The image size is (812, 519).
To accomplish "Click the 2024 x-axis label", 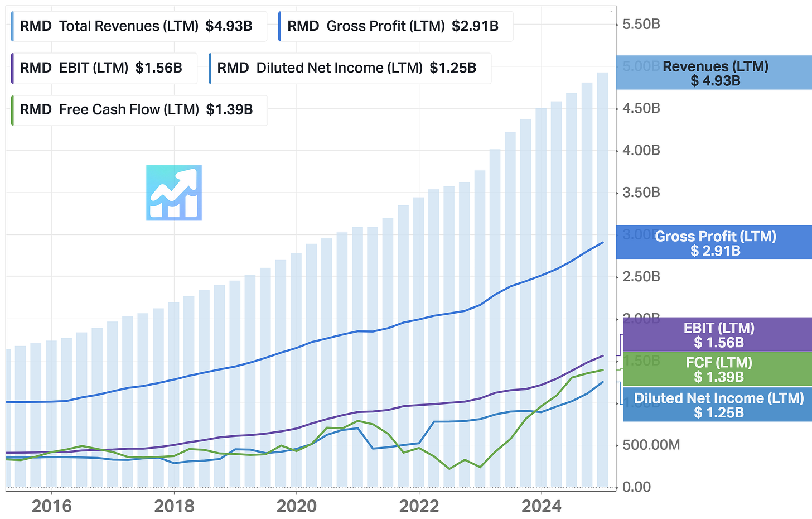I will [541, 506].
